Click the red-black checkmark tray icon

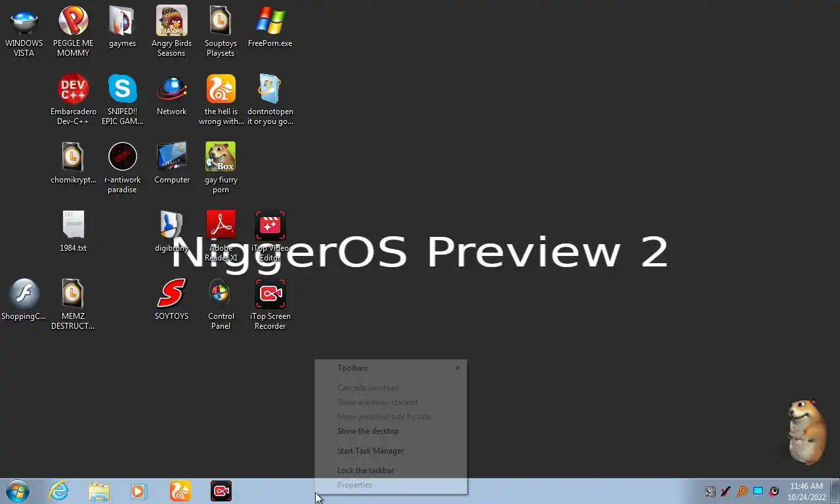pyautogui.click(x=726, y=491)
